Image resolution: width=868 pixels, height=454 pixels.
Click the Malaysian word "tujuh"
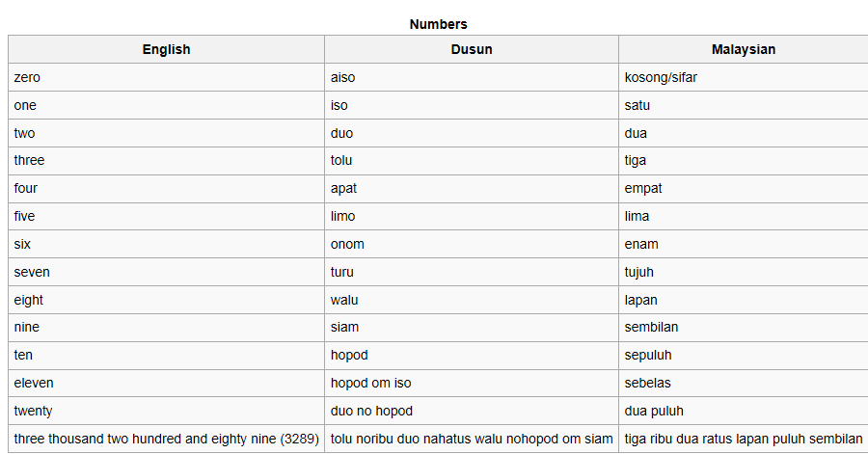point(641,272)
